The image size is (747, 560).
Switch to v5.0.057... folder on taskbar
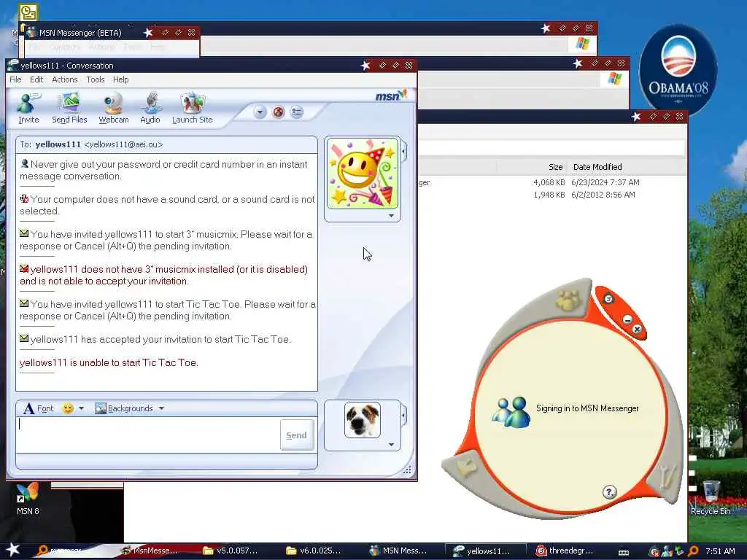pos(231,551)
